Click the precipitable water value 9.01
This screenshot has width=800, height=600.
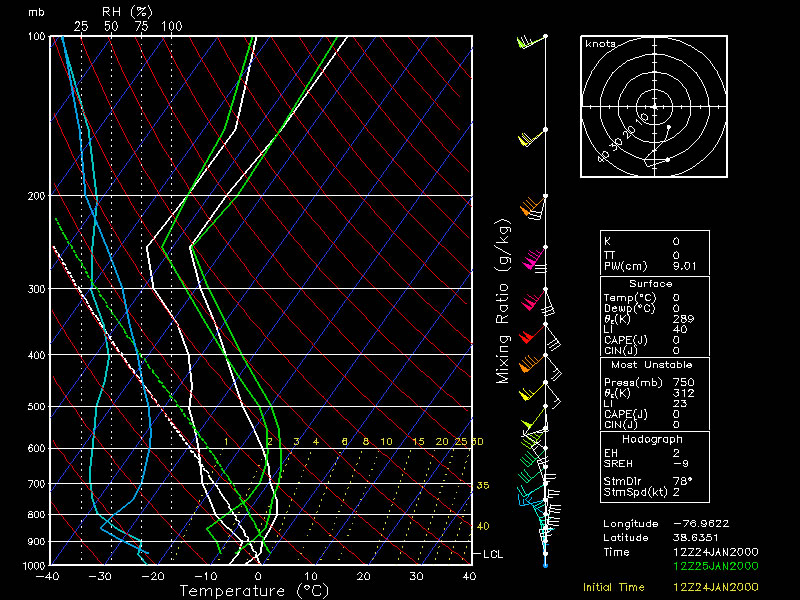[x=685, y=266]
